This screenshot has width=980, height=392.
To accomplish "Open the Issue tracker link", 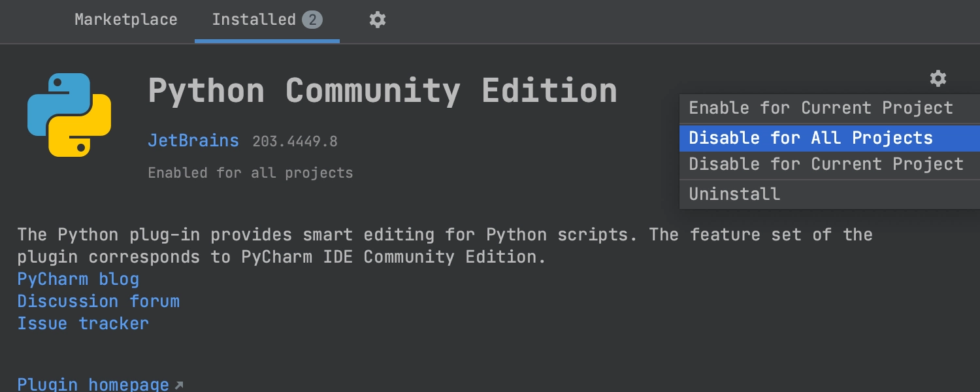I will tap(83, 323).
